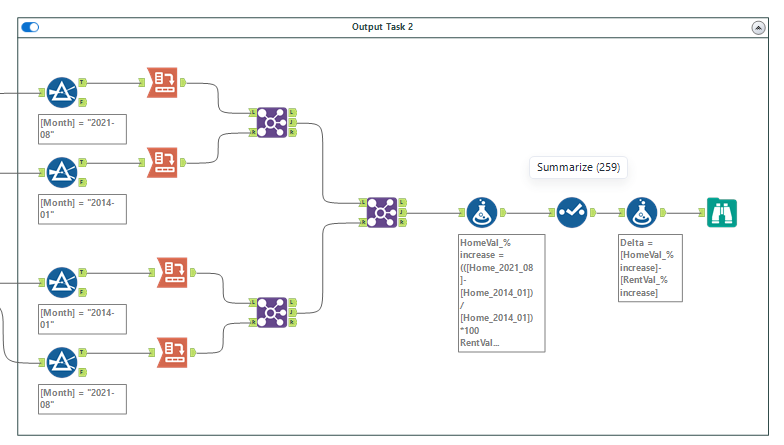Screen dimensions: 784x445
Task: Click the L input anchor of upper-left Join
Action: 252,112
